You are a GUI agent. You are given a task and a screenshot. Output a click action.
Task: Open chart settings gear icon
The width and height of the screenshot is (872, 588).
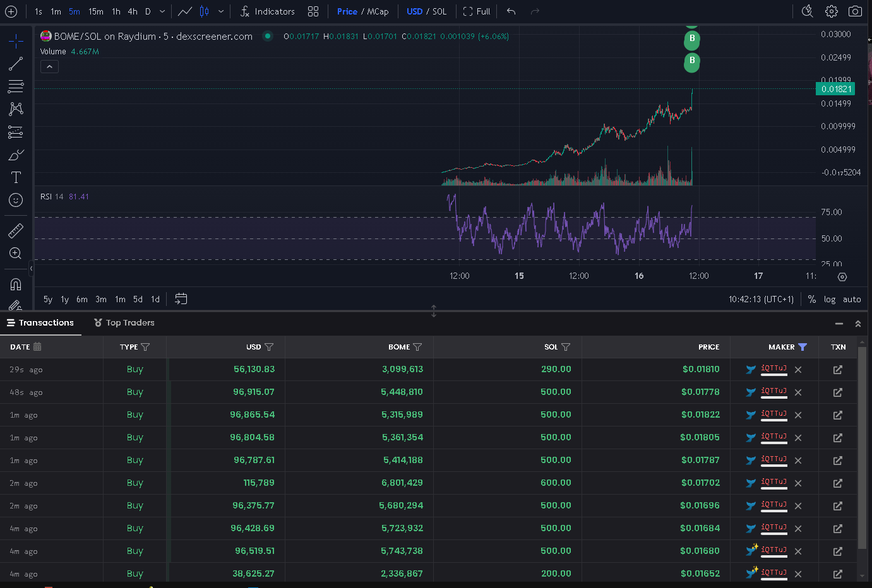(x=832, y=11)
